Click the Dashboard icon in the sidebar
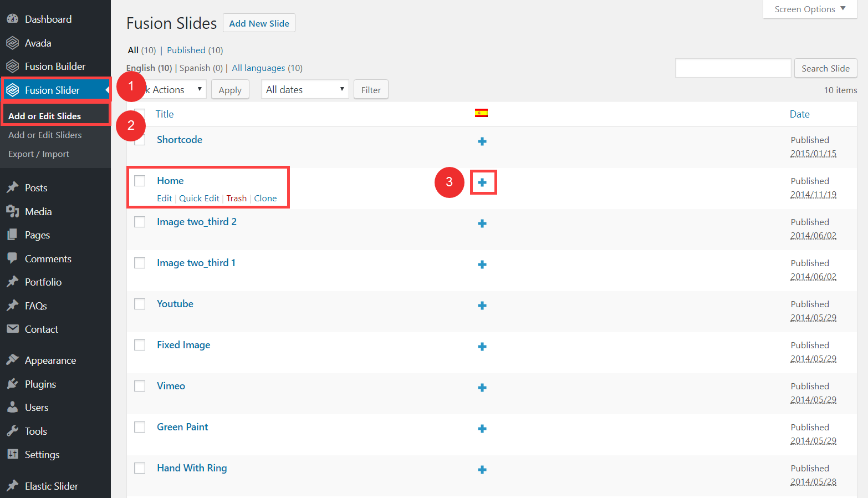868x498 pixels. coord(12,19)
